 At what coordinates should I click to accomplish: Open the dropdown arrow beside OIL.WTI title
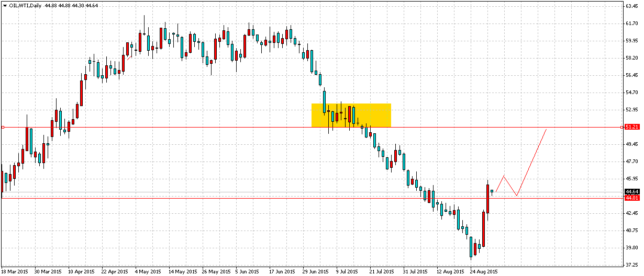[5, 5]
